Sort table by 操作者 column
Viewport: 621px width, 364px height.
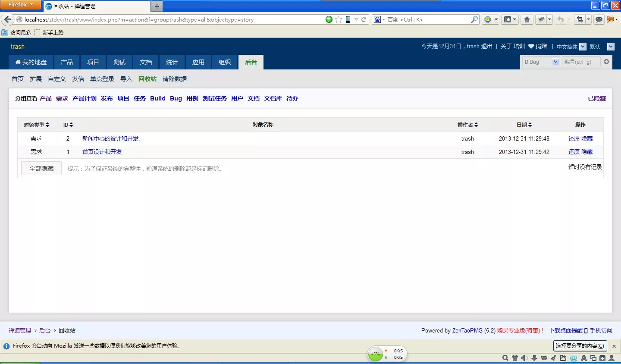coord(467,125)
